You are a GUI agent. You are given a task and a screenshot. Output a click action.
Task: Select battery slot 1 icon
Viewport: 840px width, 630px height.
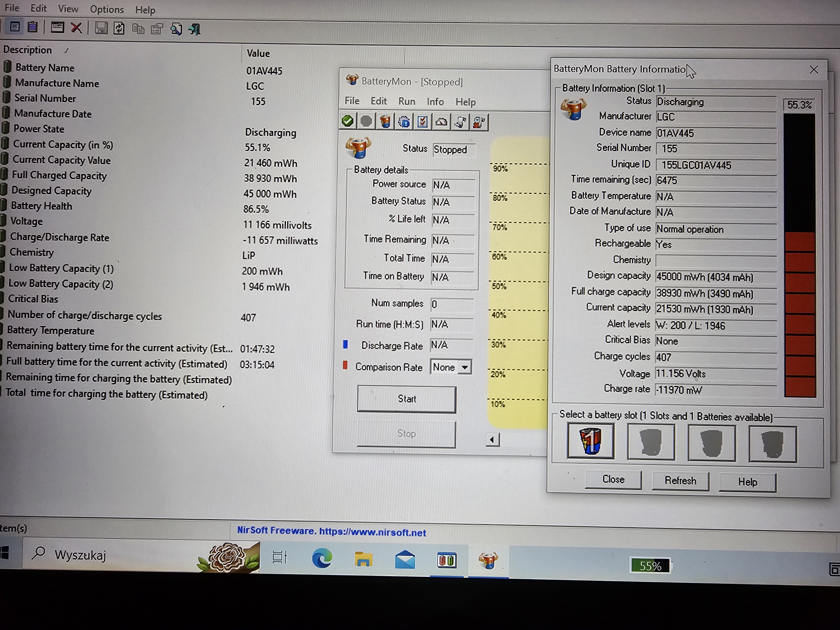(x=590, y=441)
